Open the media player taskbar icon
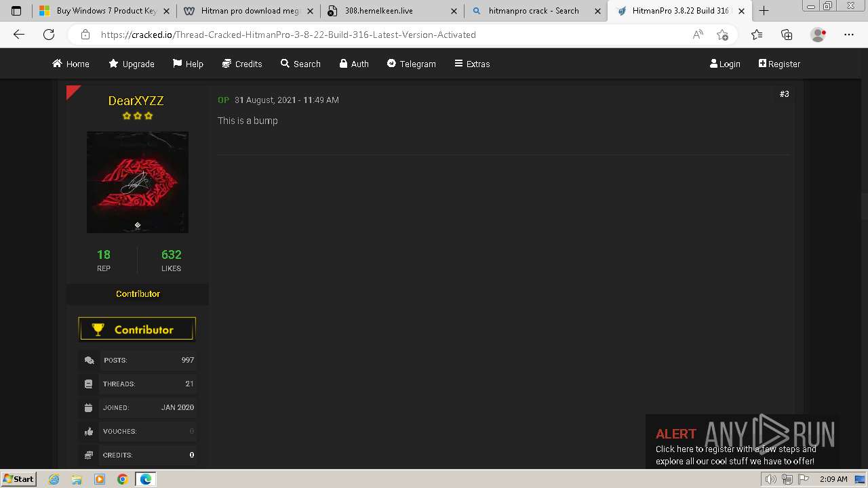Screen dimensions: 868x488 [100, 479]
